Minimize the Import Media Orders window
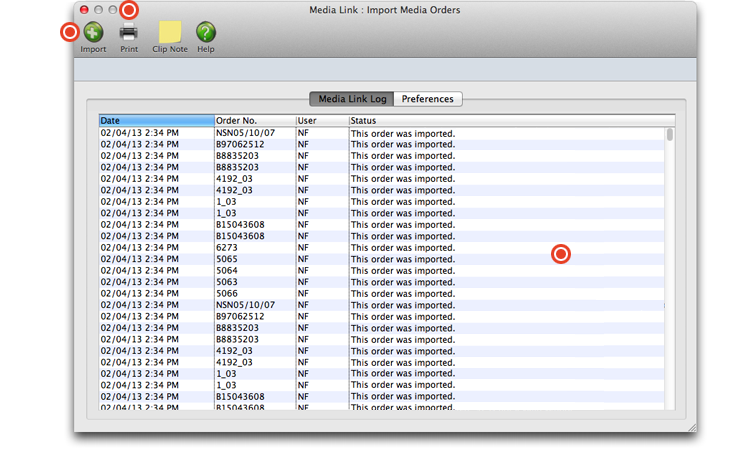 tap(99, 10)
